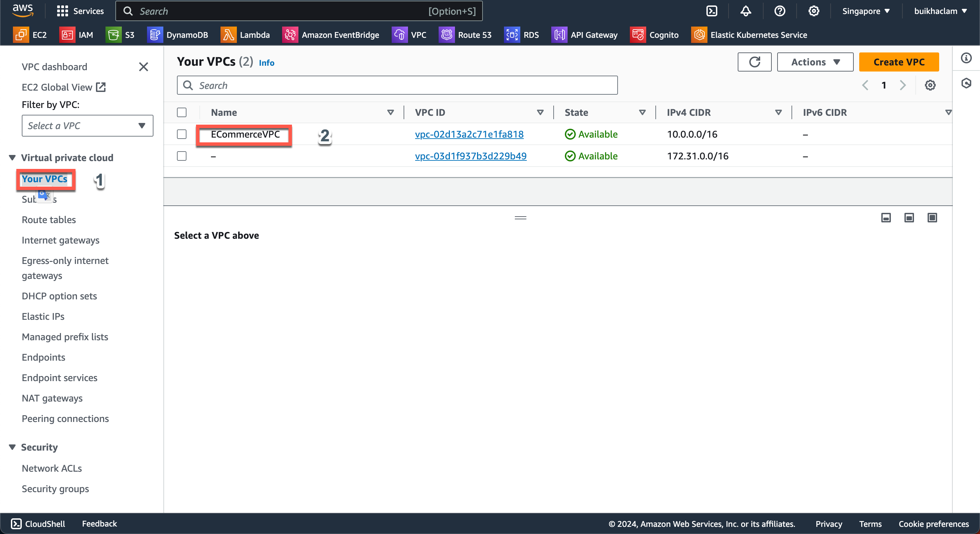
Task: Sort by the IPv4 CIDR column arrow
Action: point(778,112)
